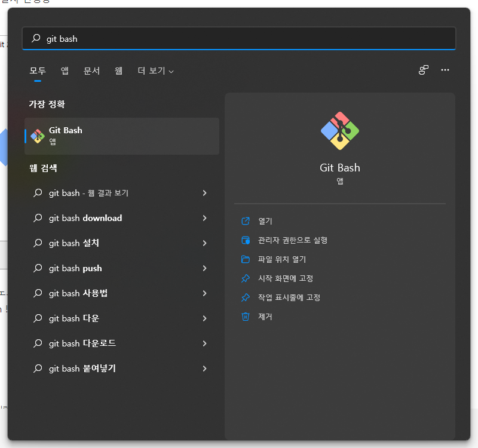
Task: Click the folder icon next to 파일 위치 열기
Action: pos(246,259)
